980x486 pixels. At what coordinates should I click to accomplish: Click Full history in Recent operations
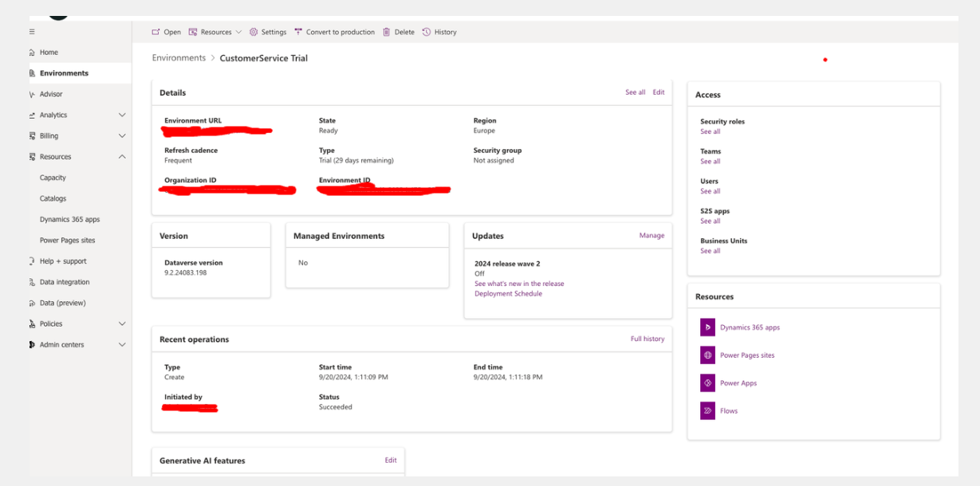coord(647,339)
